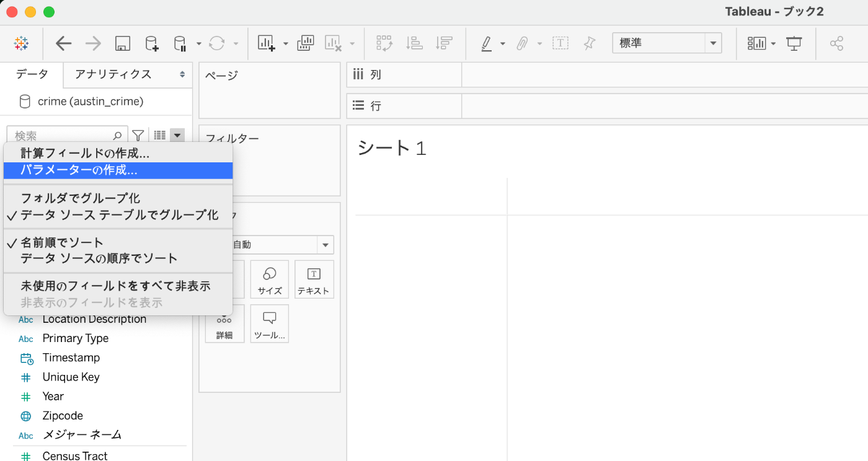The height and width of the screenshot is (461, 868).
Task: Click the Tooltip (ツール...) marks card button
Action: click(x=270, y=323)
